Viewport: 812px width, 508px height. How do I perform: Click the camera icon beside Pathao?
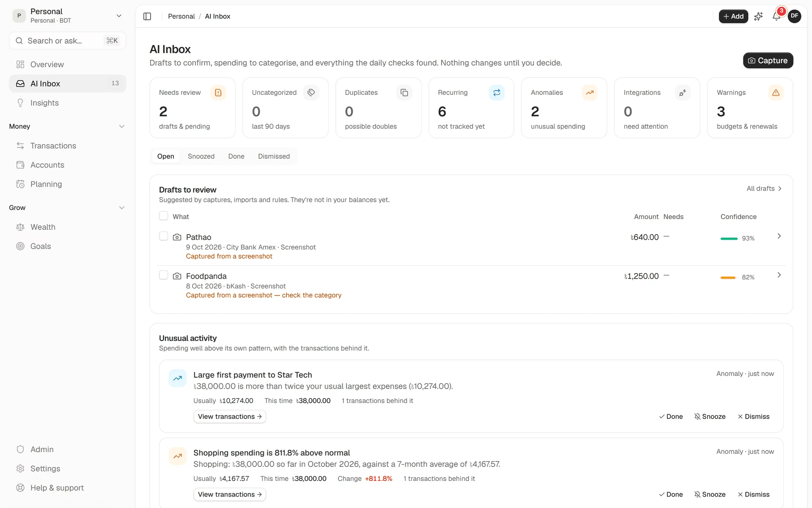point(177,237)
